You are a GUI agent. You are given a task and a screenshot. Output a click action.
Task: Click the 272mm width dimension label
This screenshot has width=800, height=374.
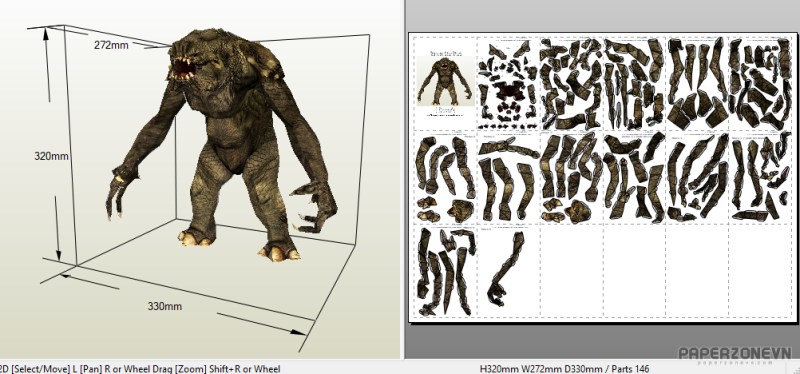[x=111, y=45]
